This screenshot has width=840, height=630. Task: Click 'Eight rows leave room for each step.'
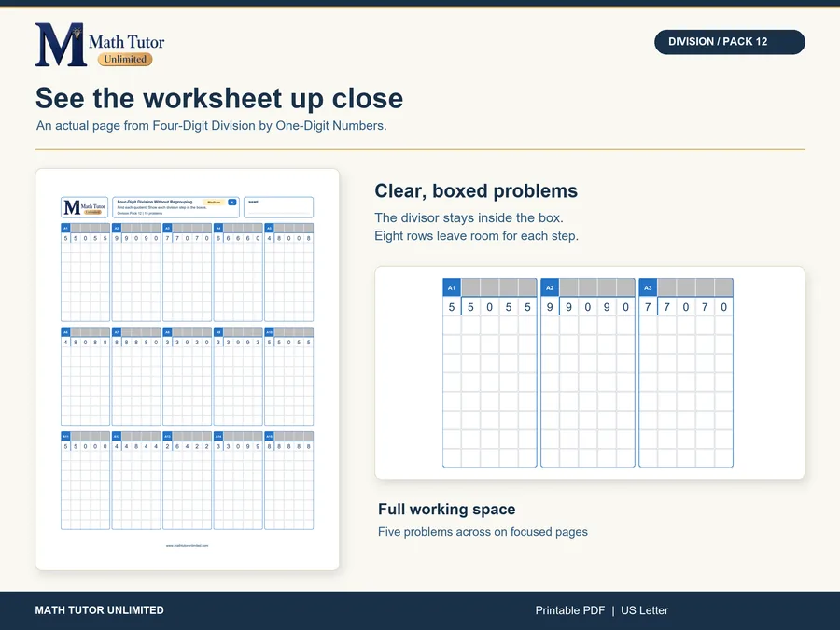tap(476, 236)
